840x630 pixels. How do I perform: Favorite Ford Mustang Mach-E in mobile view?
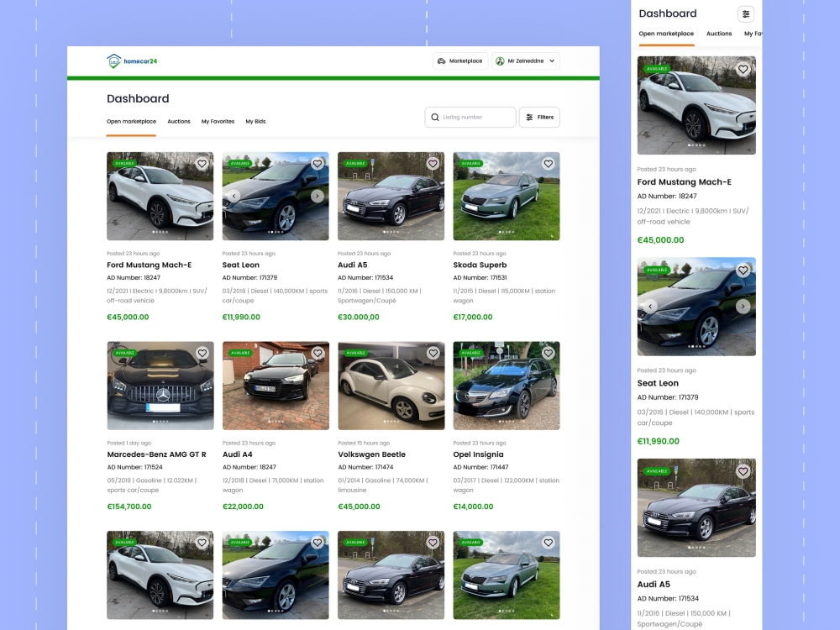click(x=743, y=69)
